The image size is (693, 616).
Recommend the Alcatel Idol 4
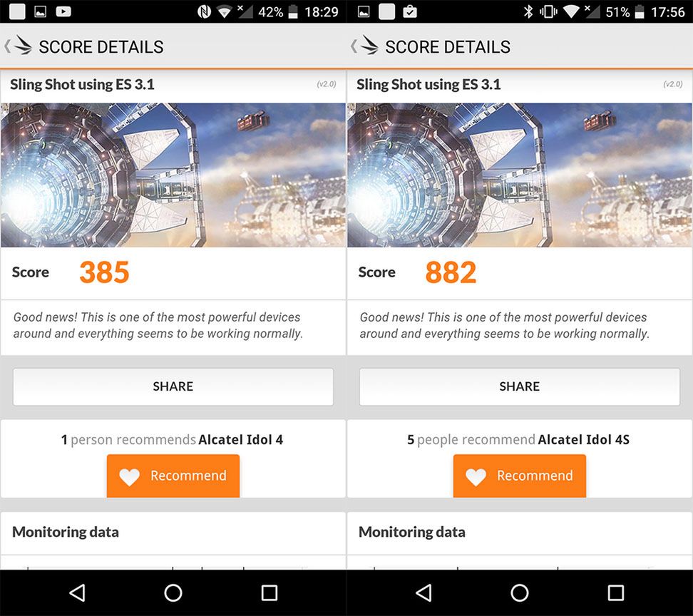(173, 476)
